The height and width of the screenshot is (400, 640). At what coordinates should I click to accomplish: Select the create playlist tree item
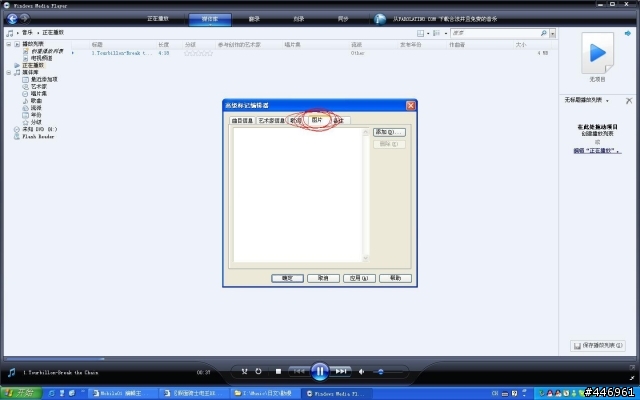(47, 51)
